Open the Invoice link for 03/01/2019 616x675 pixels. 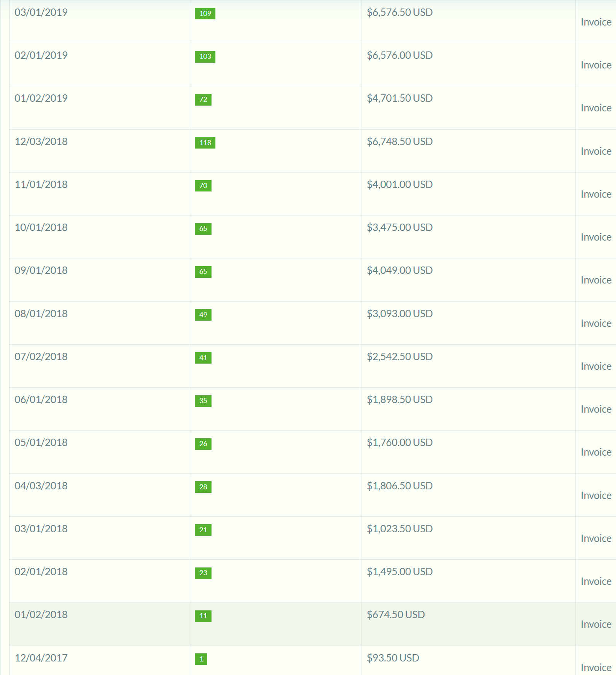(596, 22)
